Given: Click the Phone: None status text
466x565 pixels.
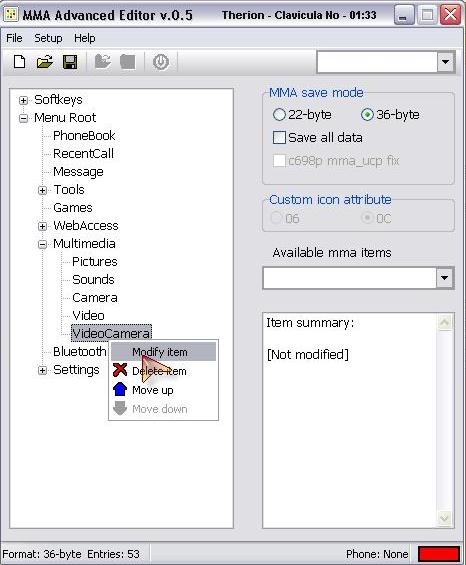Looking at the screenshot, I should click(377, 554).
